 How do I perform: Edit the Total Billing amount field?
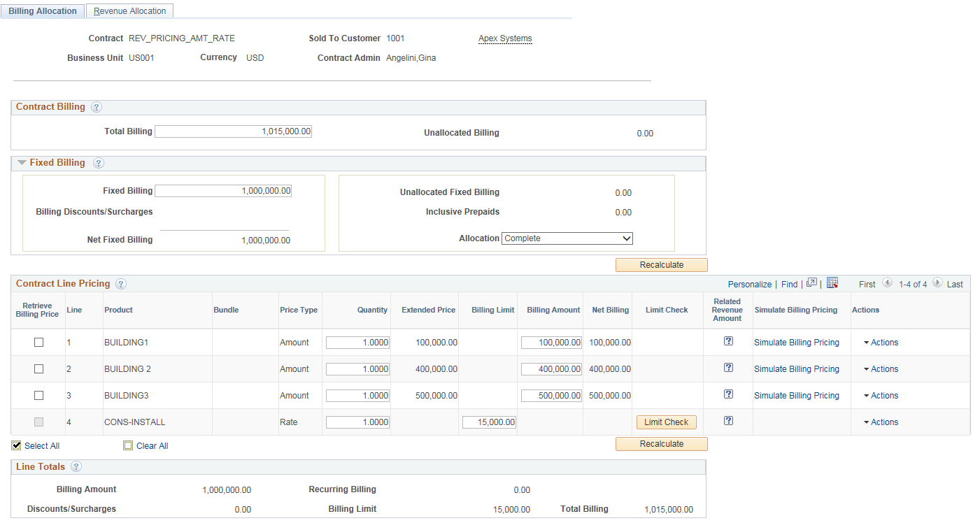coord(233,131)
